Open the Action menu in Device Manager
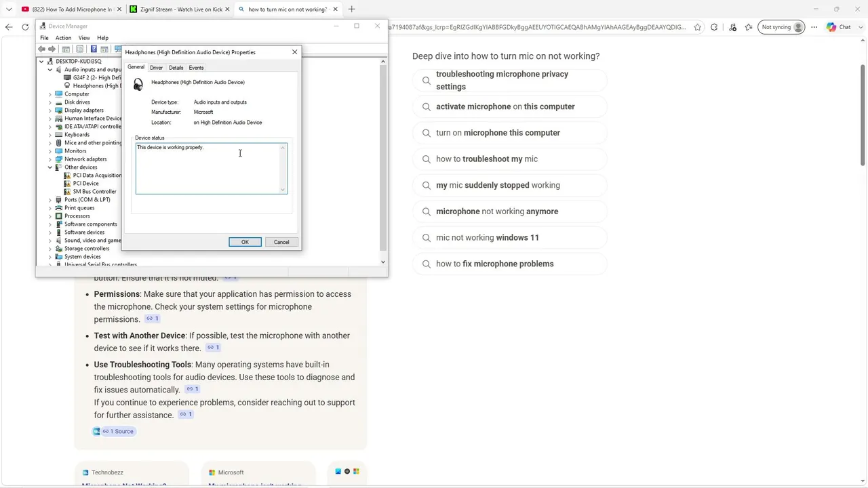The image size is (868, 488). [x=63, y=38]
